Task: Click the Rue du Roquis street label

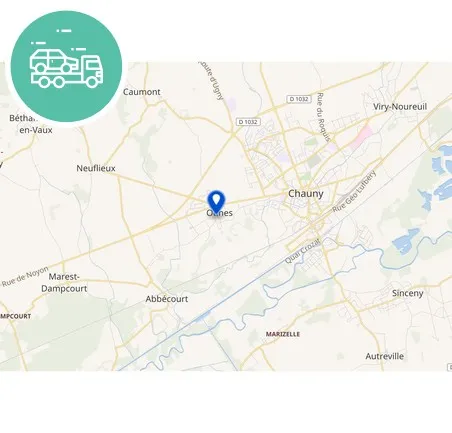Action: [x=323, y=117]
